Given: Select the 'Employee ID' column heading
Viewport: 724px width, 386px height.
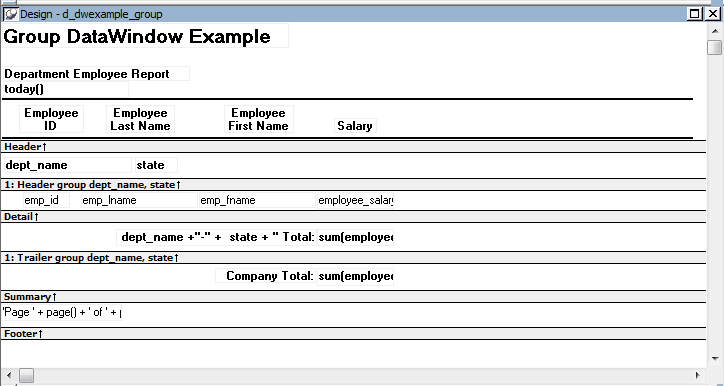Looking at the screenshot, I should click(x=51, y=119).
